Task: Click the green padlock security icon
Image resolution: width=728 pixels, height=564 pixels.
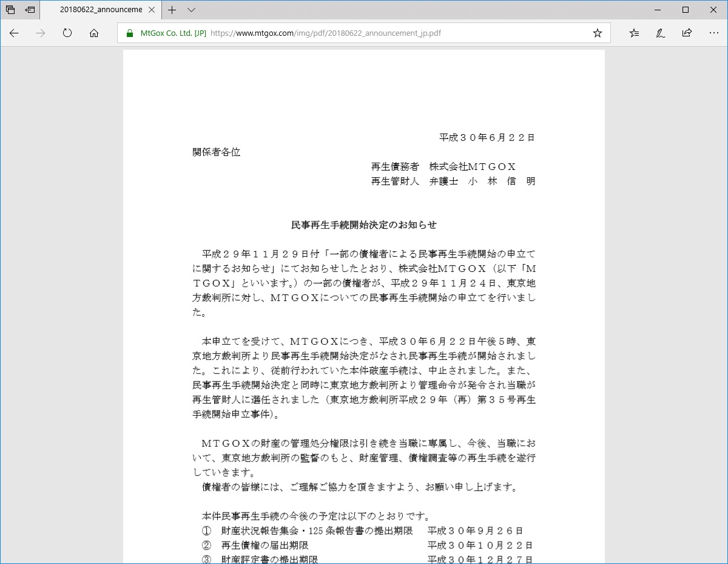Action: click(129, 33)
